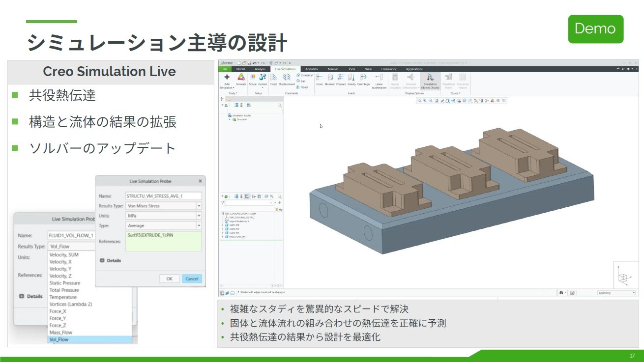Image resolution: width=644 pixels, height=362 pixels.
Task: Switch to the Tools tab
Action: (351, 69)
